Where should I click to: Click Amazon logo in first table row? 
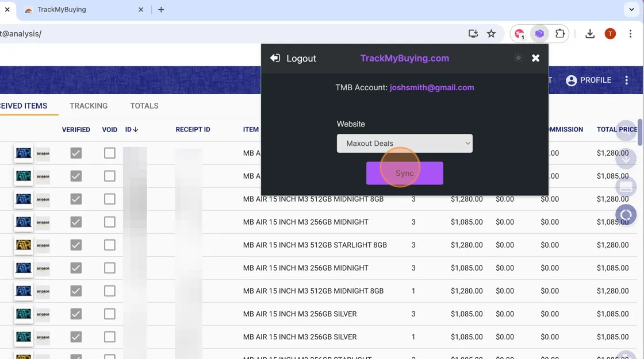[43, 153]
